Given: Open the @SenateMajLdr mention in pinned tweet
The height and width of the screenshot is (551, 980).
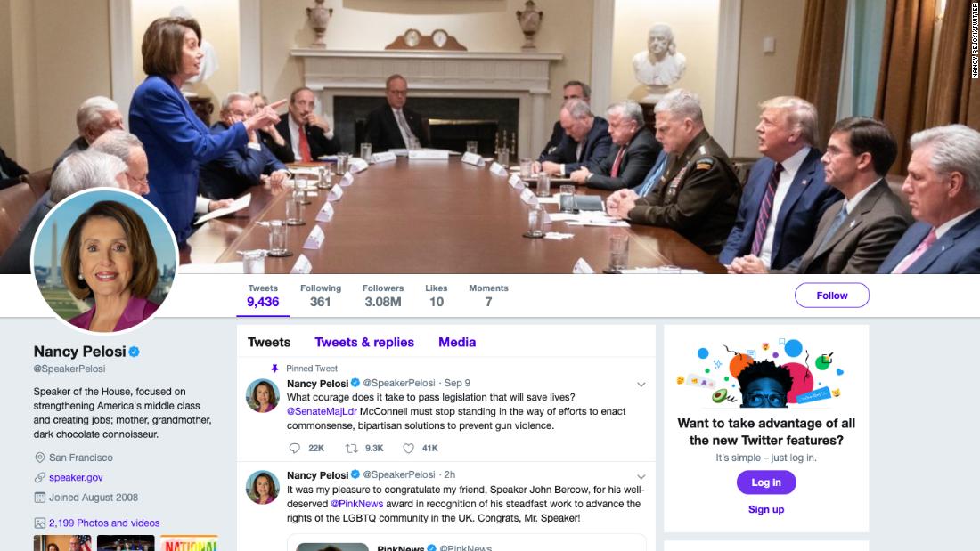Looking at the screenshot, I should coord(322,411).
